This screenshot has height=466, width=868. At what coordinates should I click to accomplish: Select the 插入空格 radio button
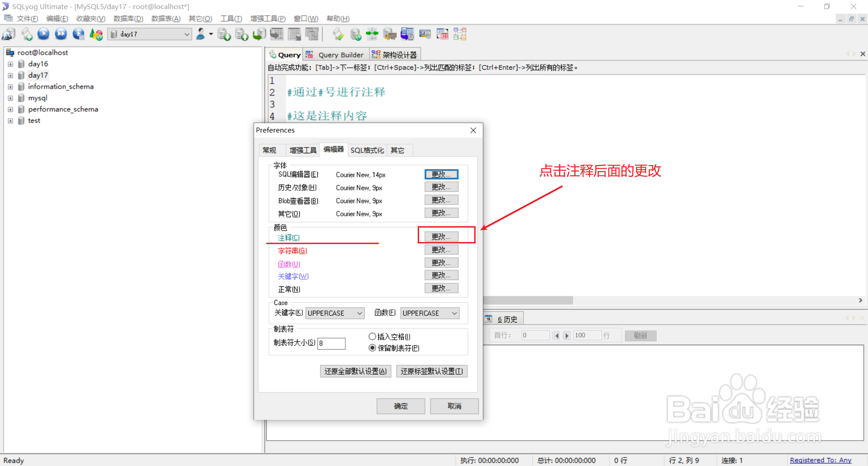(x=372, y=337)
